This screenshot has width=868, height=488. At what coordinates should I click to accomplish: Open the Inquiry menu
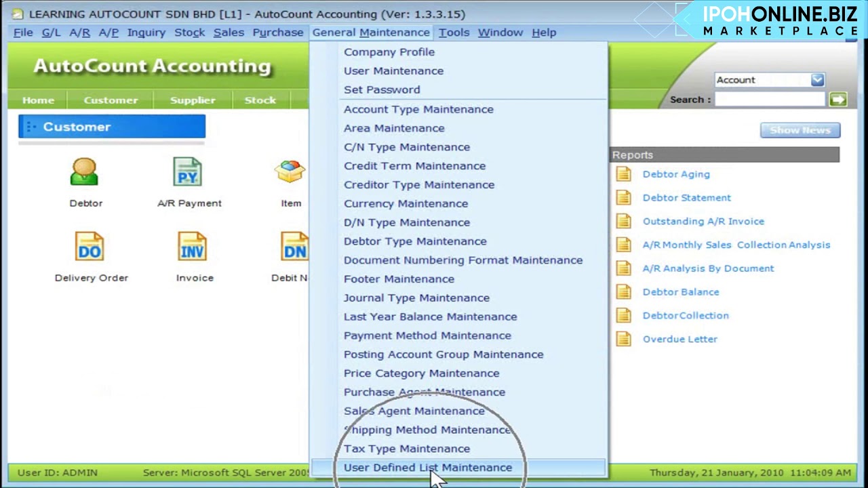(146, 33)
